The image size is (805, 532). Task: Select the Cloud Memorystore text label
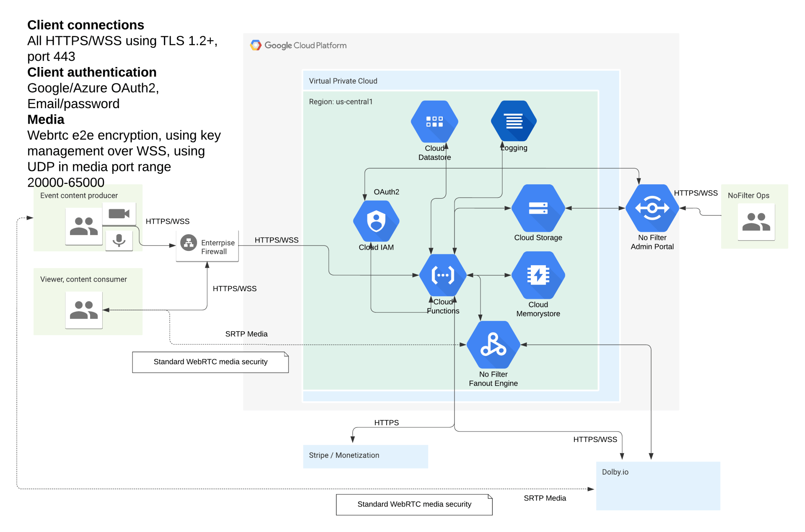coord(538,309)
